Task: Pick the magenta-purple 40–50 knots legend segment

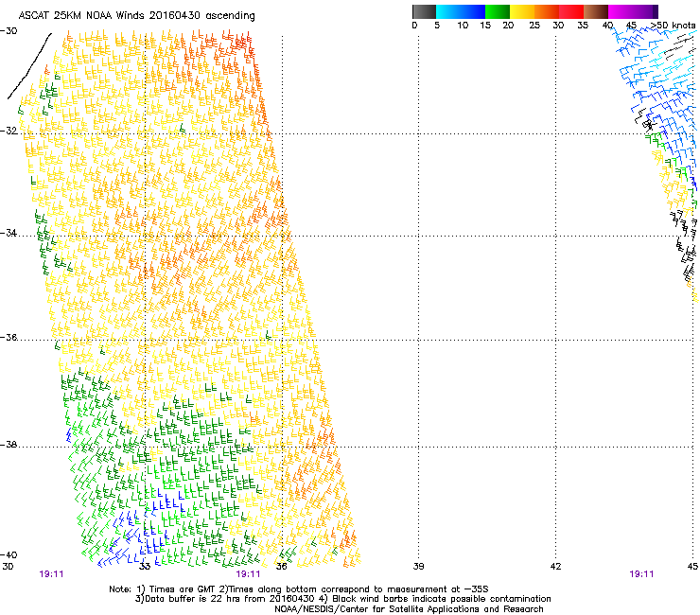Action: pos(633,11)
